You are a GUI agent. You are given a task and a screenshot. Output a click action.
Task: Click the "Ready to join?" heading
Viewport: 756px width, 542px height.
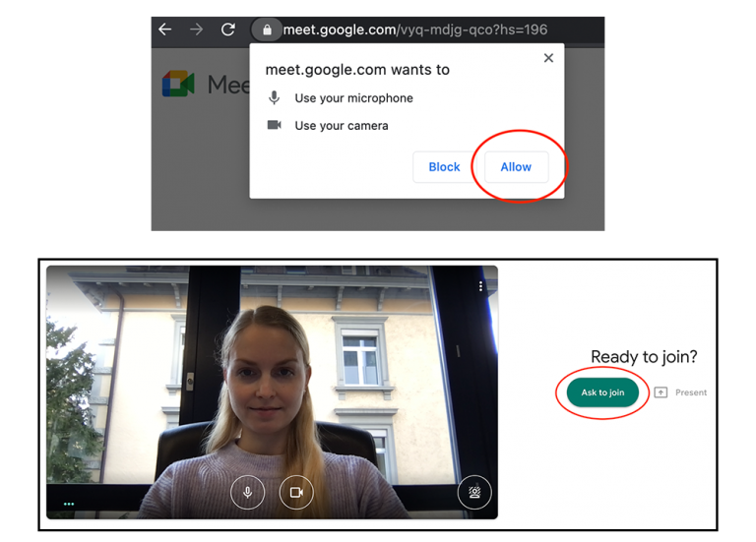[x=644, y=356]
